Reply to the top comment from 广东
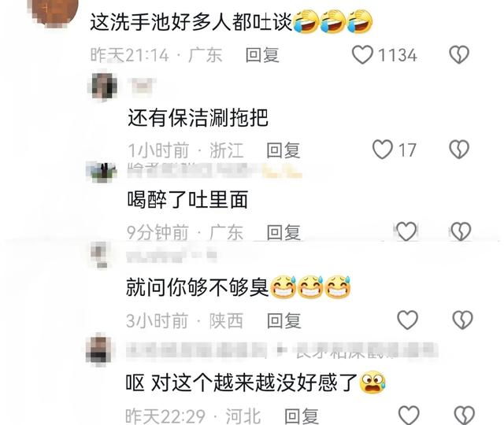The width and height of the screenshot is (504, 425). [262, 55]
